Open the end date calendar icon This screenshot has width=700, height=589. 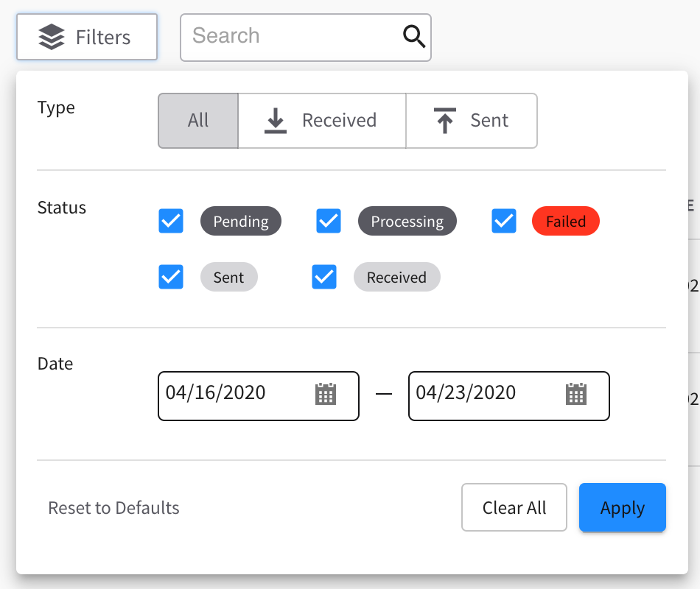click(576, 394)
